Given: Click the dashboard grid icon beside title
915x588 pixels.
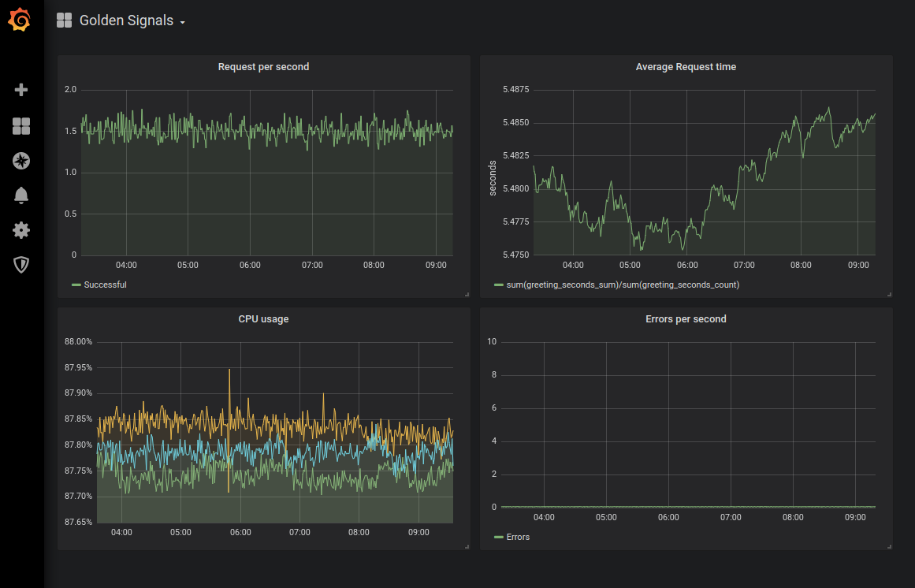Looking at the screenshot, I should coord(64,20).
